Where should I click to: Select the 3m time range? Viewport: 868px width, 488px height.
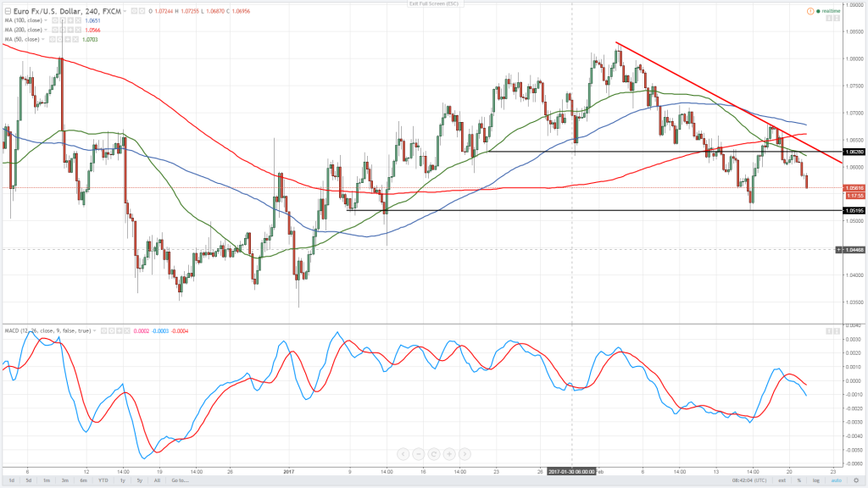64,480
